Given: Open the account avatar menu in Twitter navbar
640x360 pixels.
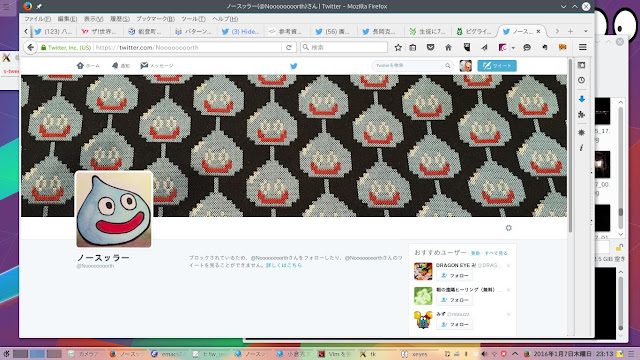Looking at the screenshot, I should point(466,66).
